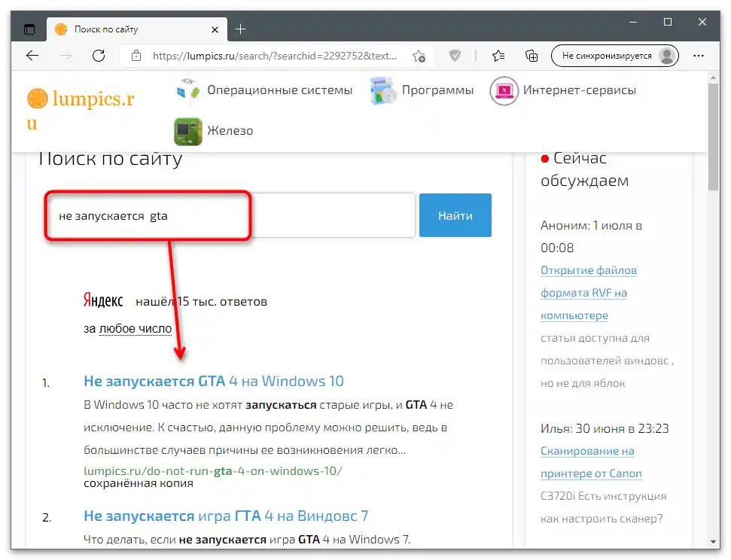Click the browser back arrow
Screen dimensions: 731x560
click(x=32, y=56)
